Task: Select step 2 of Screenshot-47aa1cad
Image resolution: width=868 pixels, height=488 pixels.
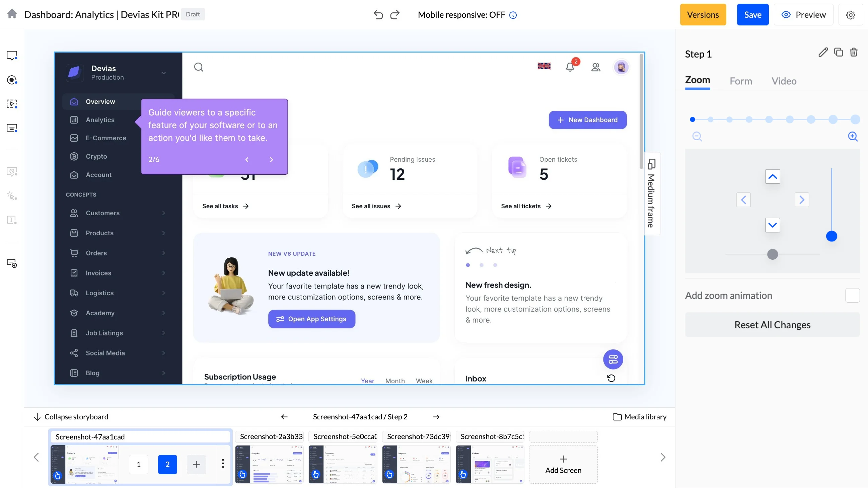Action: point(167,465)
